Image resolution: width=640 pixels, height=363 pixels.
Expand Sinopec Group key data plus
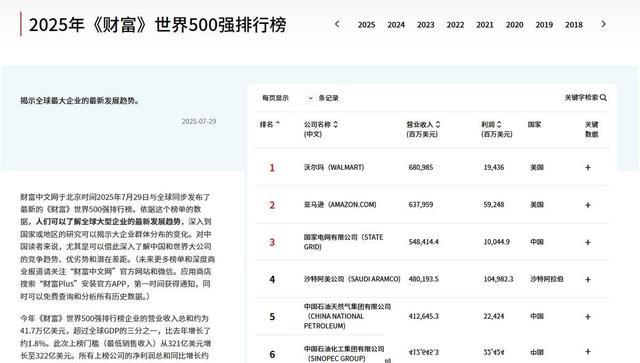coord(588,352)
